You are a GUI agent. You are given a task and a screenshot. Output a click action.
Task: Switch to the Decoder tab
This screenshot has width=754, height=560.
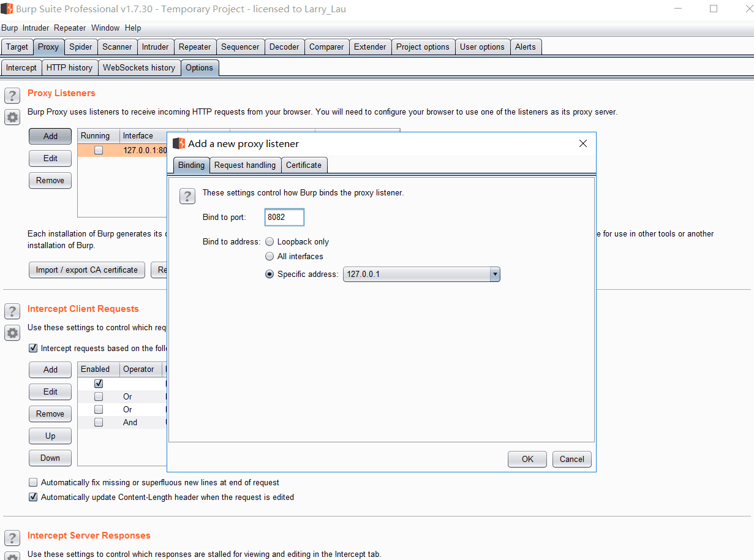(x=284, y=47)
